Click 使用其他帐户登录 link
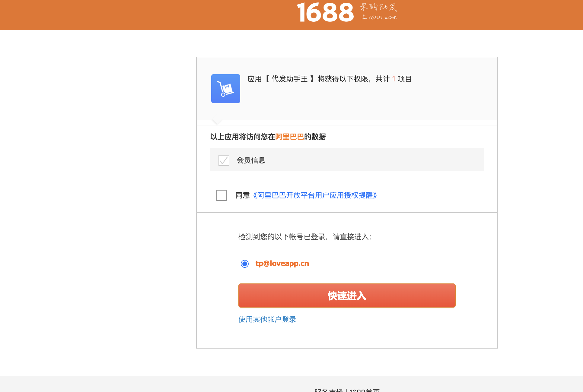The width and height of the screenshot is (583, 392). pos(267,319)
